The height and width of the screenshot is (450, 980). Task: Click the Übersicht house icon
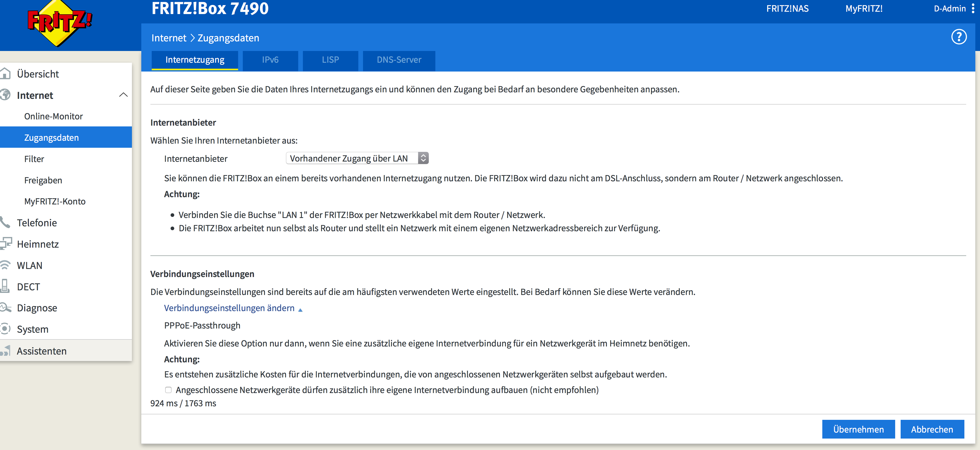click(x=5, y=73)
